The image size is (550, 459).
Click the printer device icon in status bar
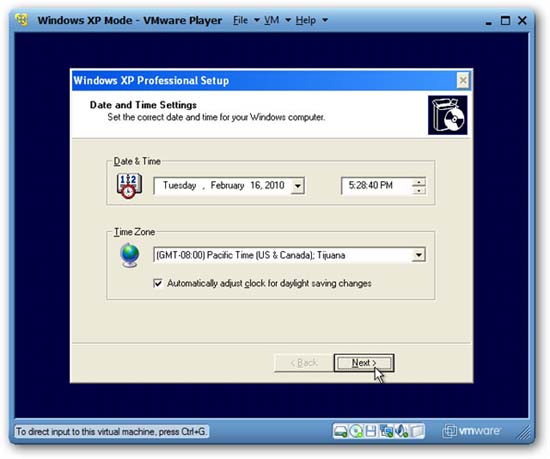pyautogui.click(x=417, y=431)
